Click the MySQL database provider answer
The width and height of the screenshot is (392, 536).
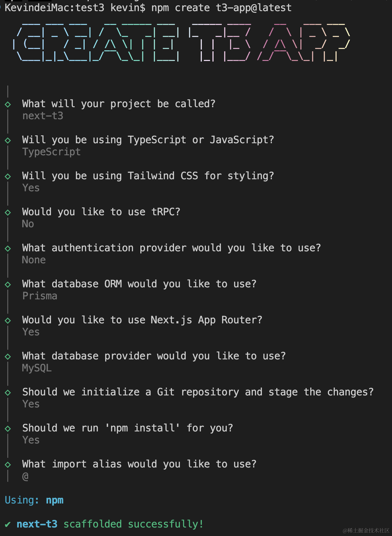[37, 368]
